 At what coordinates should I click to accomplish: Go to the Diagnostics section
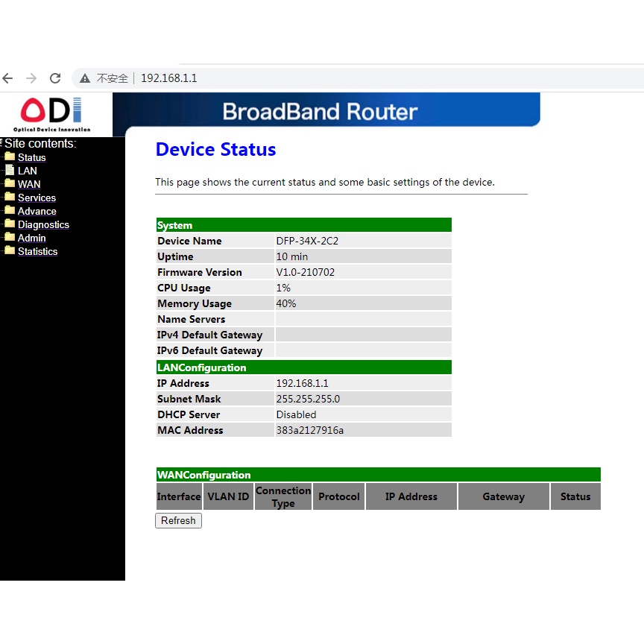43,224
